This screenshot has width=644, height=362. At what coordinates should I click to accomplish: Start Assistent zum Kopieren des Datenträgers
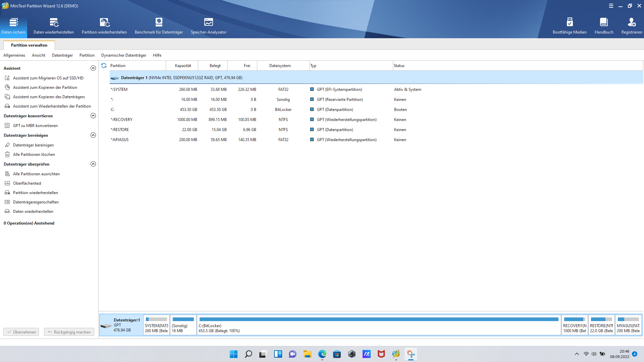(x=49, y=97)
